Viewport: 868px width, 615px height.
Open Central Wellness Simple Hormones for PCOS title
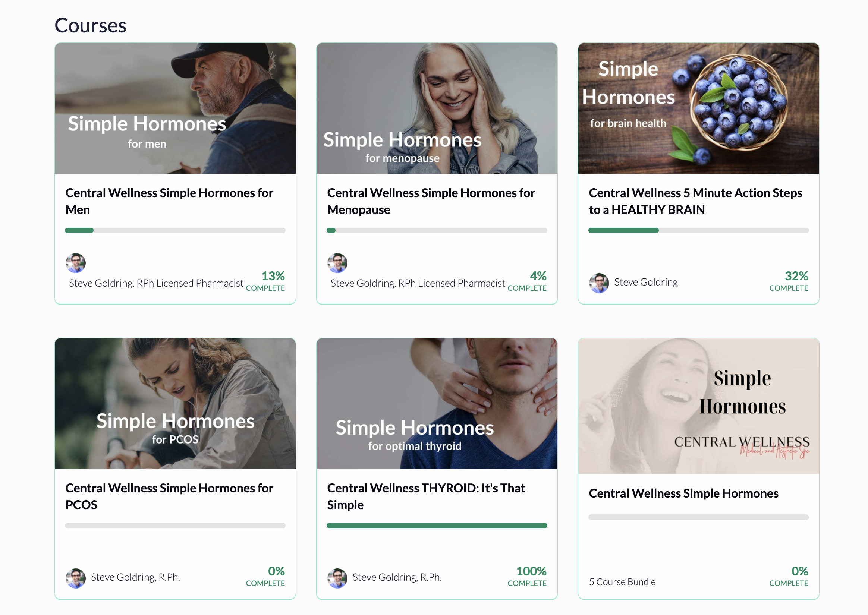169,496
